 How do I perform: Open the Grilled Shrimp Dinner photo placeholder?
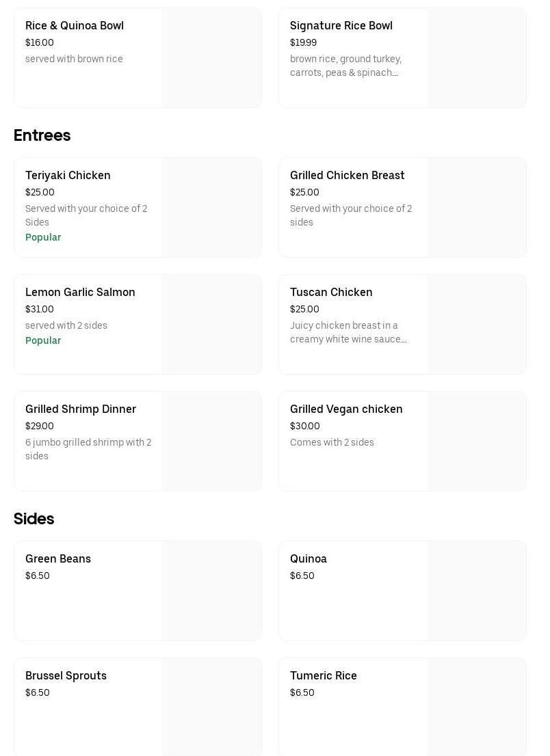pos(211,442)
